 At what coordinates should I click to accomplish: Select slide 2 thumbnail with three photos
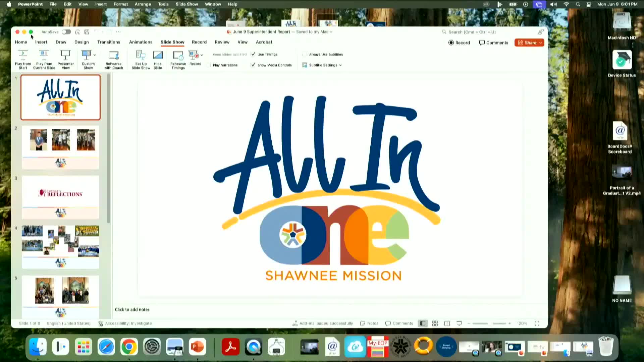[x=61, y=147]
